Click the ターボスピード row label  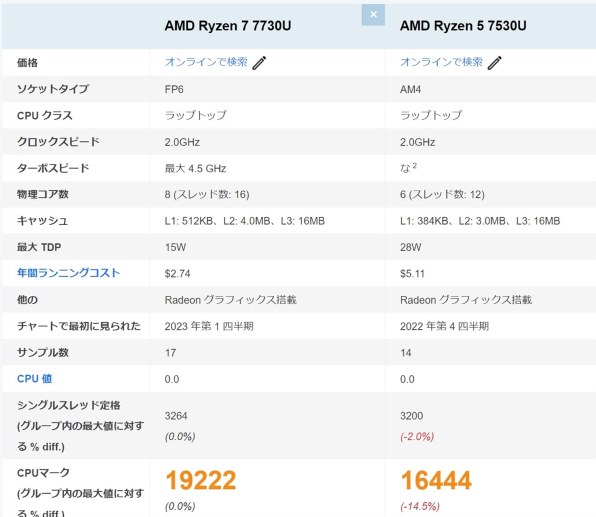53,168
